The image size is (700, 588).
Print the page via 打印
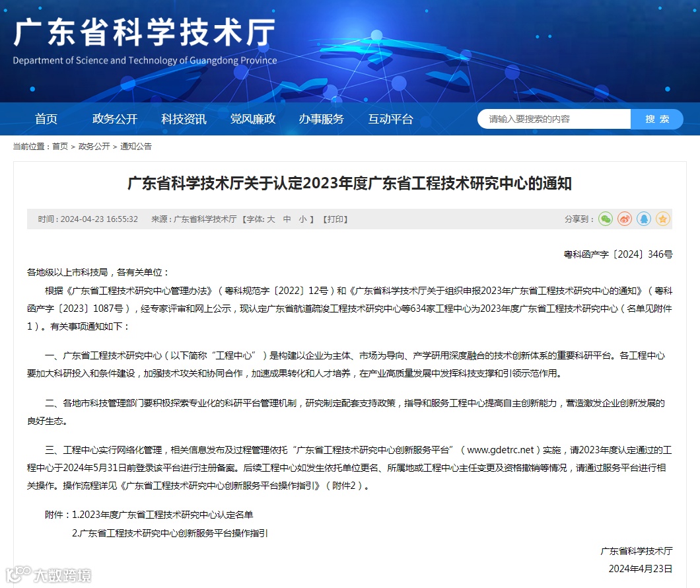(x=335, y=219)
